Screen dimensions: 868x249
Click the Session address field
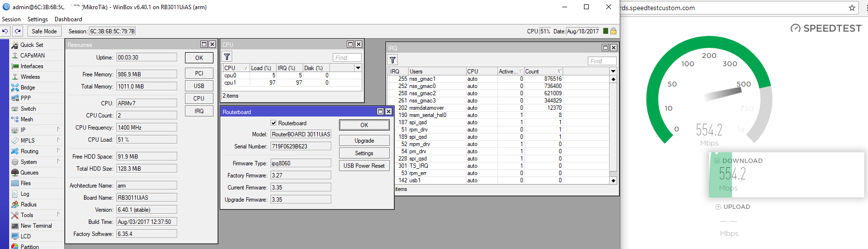tap(112, 31)
